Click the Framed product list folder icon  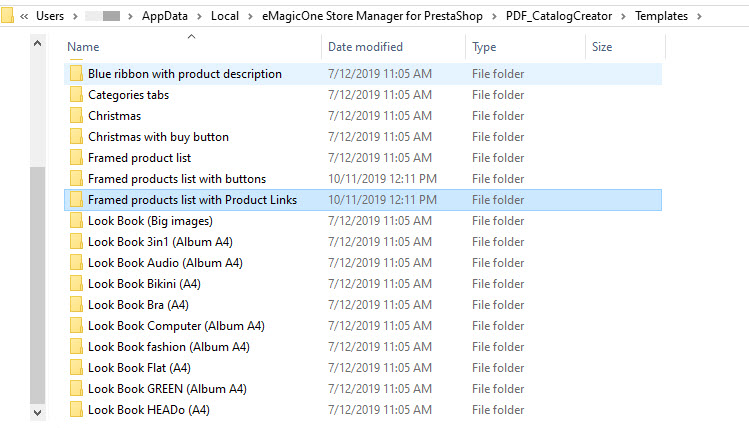coord(76,158)
